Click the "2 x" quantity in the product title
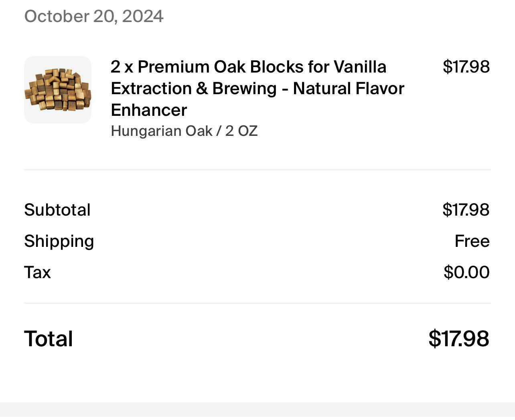Screen dimensions: 515x420 point(122,67)
